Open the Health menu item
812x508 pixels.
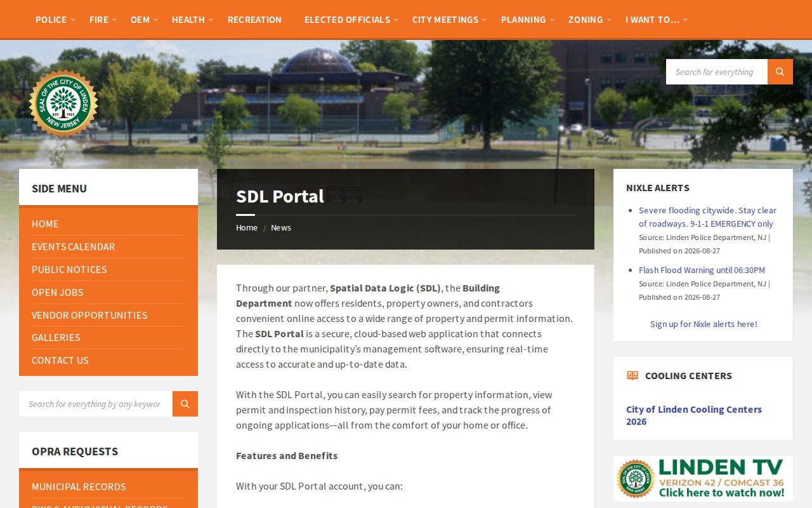[x=188, y=20]
